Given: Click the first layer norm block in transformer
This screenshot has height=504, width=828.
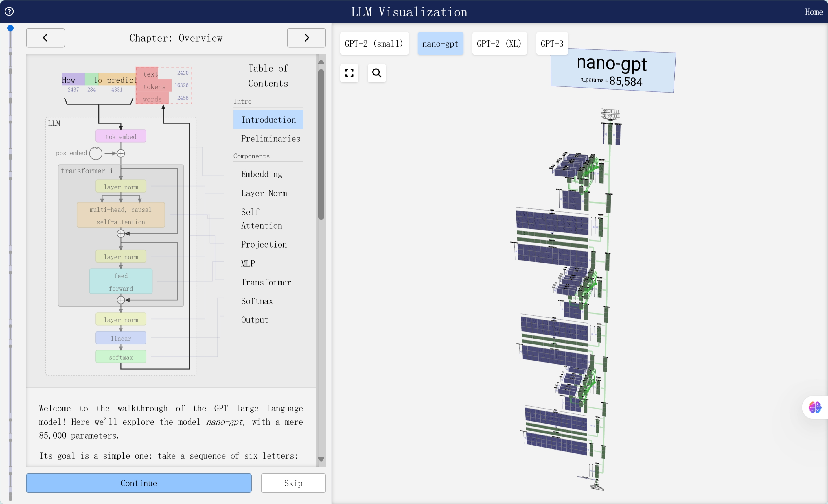Looking at the screenshot, I should coord(121,186).
